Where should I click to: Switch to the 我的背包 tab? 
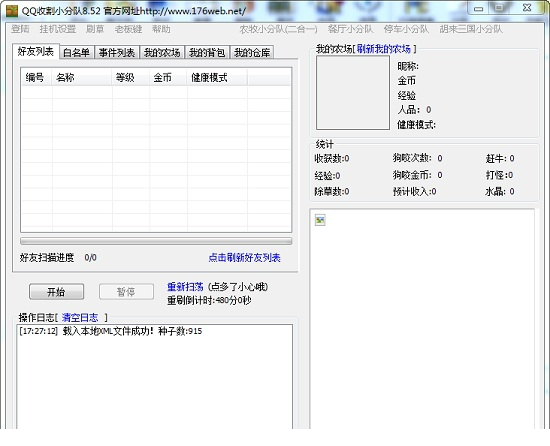[x=207, y=53]
